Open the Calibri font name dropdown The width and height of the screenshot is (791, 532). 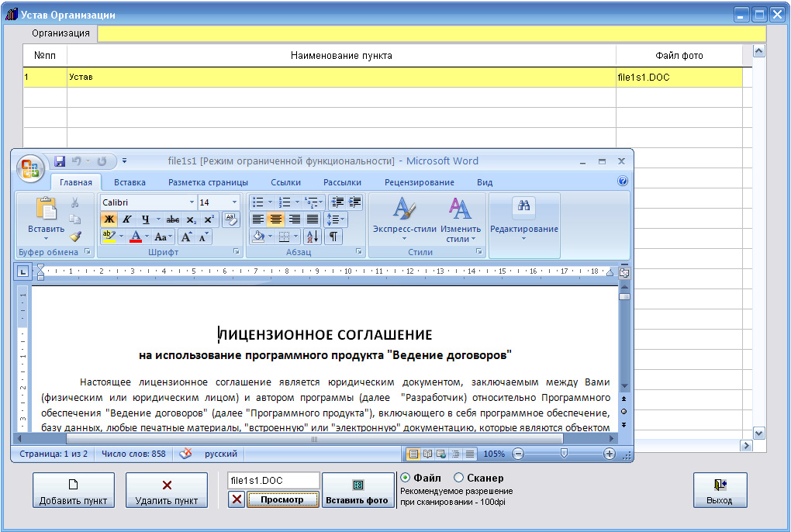pos(192,202)
